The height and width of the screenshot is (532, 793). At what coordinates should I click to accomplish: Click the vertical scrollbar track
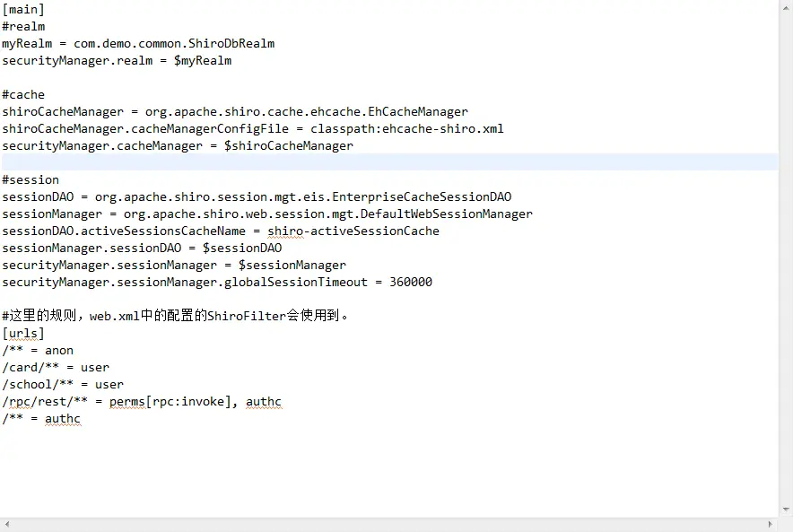[x=786, y=259]
